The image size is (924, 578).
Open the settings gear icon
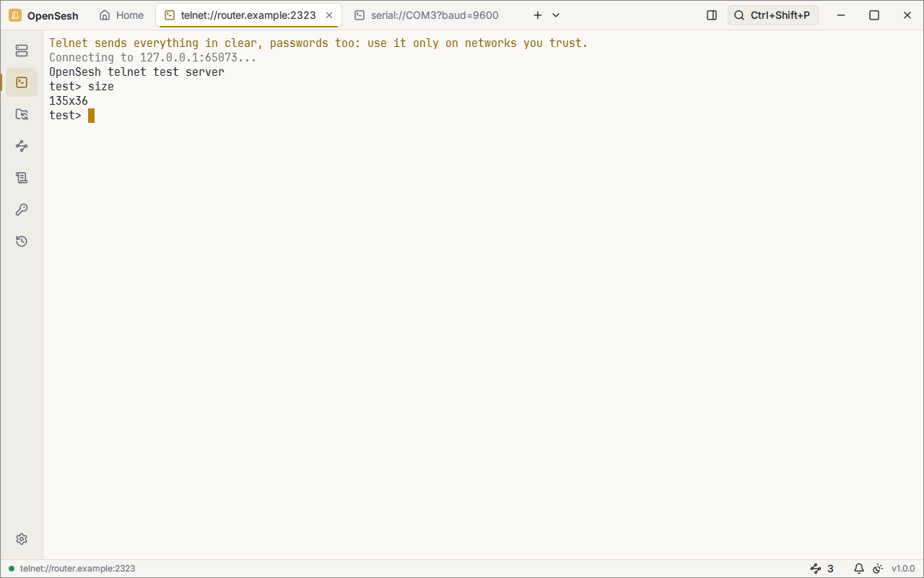22,539
